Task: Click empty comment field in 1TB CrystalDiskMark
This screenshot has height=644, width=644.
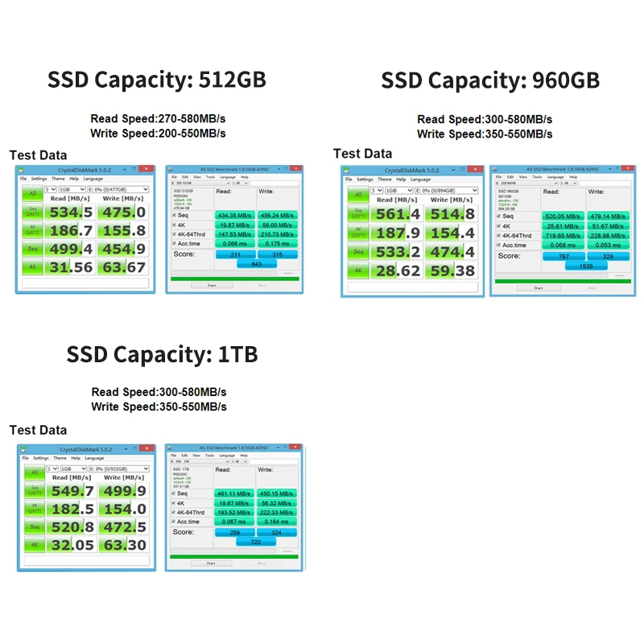Action: click(87, 560)
